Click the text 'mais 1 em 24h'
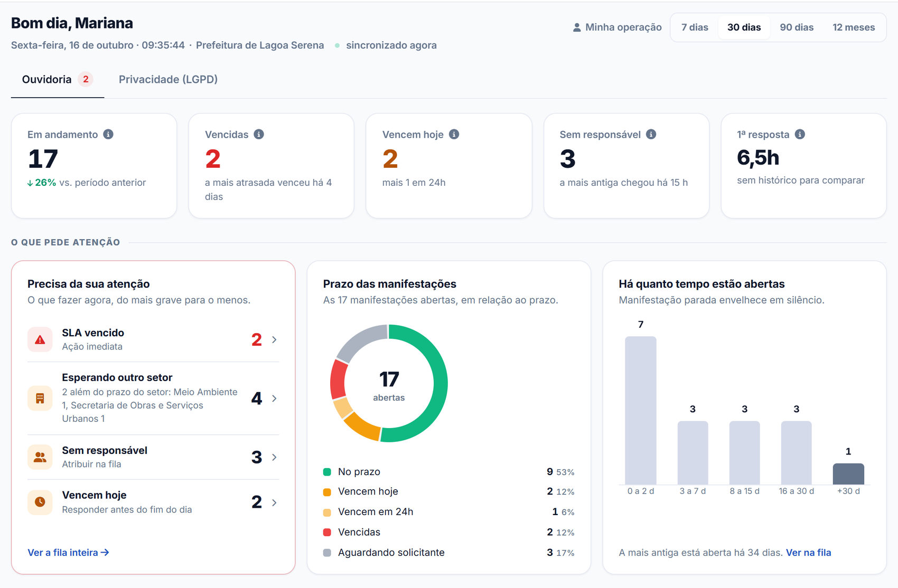The width and height of the screenshot is (898, 588). coord(414,183)
